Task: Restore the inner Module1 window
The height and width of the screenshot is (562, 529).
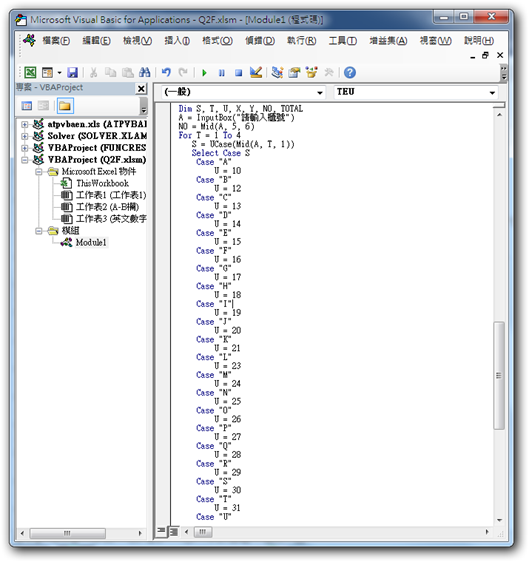Action: pos(485,55)
